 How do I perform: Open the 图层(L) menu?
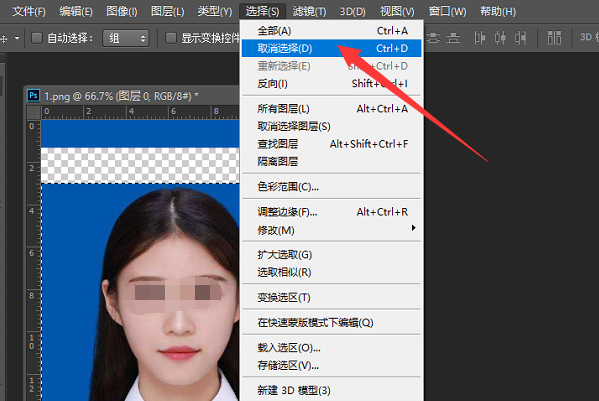pos(167,11)
